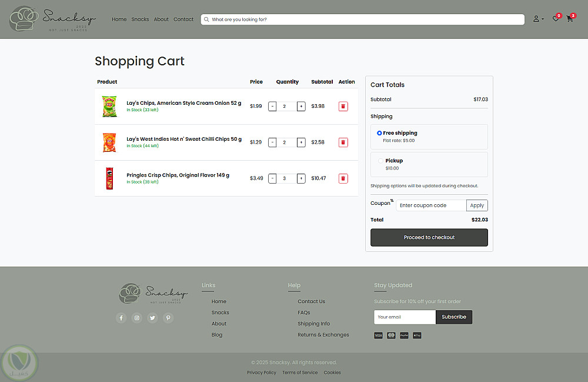The image size is (588, 382).
Task: Open Snacksy Twitter icon in footer
Action: click(153, 318)
